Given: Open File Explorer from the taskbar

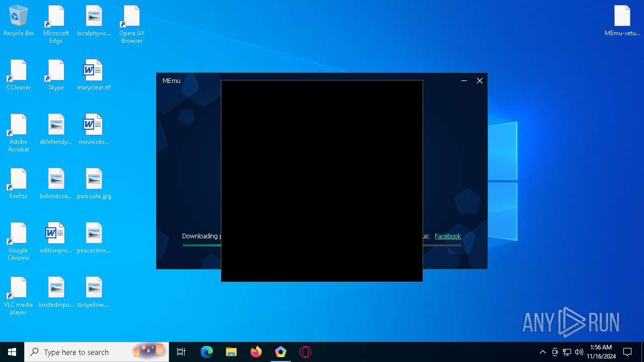Looking at the screenshot, I should (x=231, y=352).
